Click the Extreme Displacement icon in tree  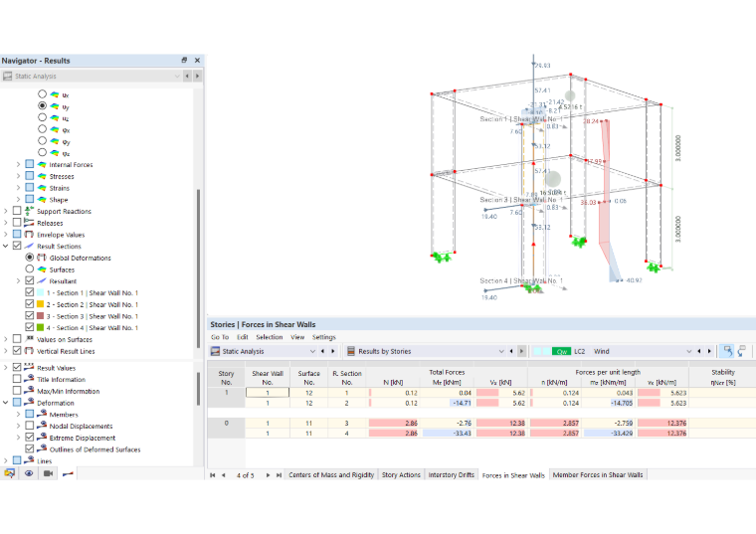pos(42,438)
